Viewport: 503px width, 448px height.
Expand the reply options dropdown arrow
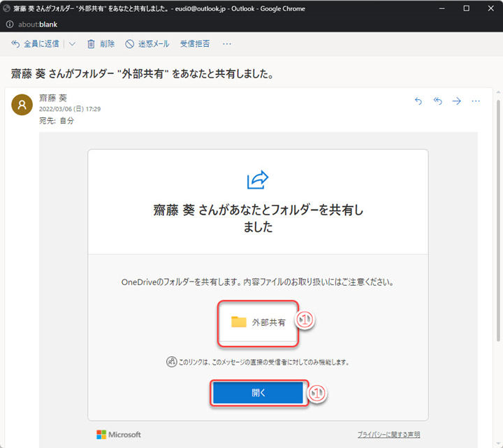(72, 44)
